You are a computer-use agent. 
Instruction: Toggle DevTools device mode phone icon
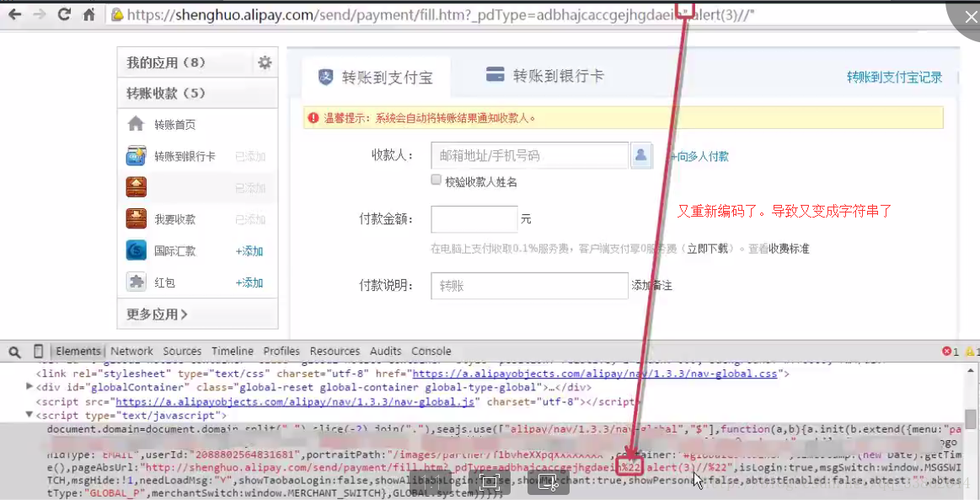pos(38,352)
